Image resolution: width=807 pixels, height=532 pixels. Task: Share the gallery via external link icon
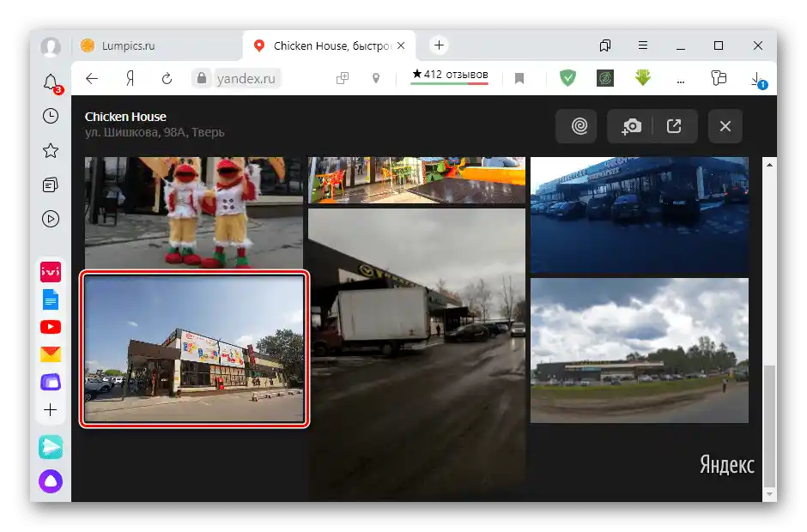click(674, 126)
